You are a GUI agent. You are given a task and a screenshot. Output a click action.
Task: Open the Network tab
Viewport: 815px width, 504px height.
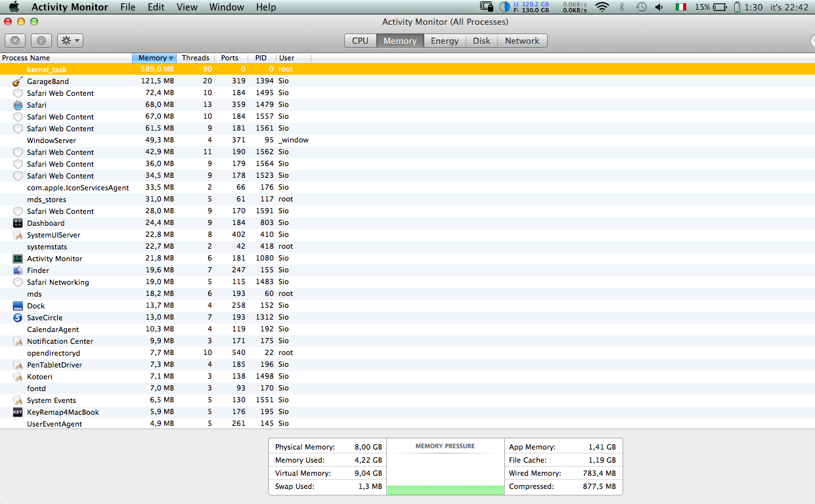pyautogui.click(x=522, y=41)
